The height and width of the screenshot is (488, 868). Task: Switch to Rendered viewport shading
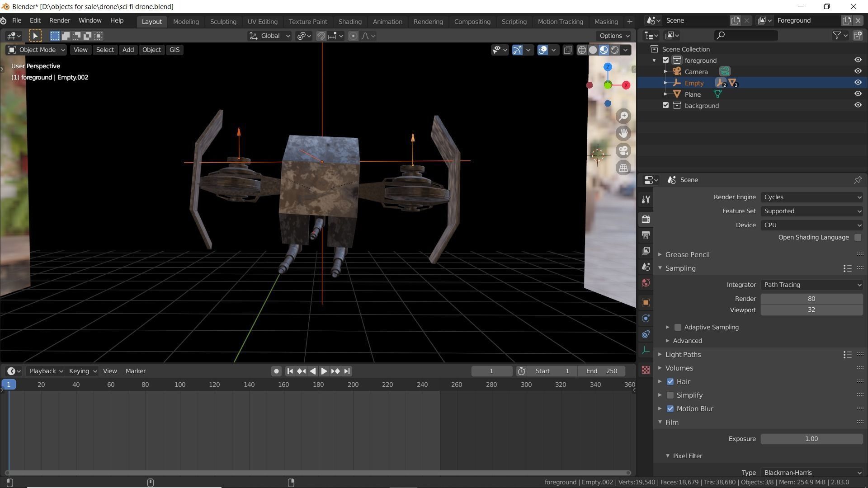click(614, 50)
